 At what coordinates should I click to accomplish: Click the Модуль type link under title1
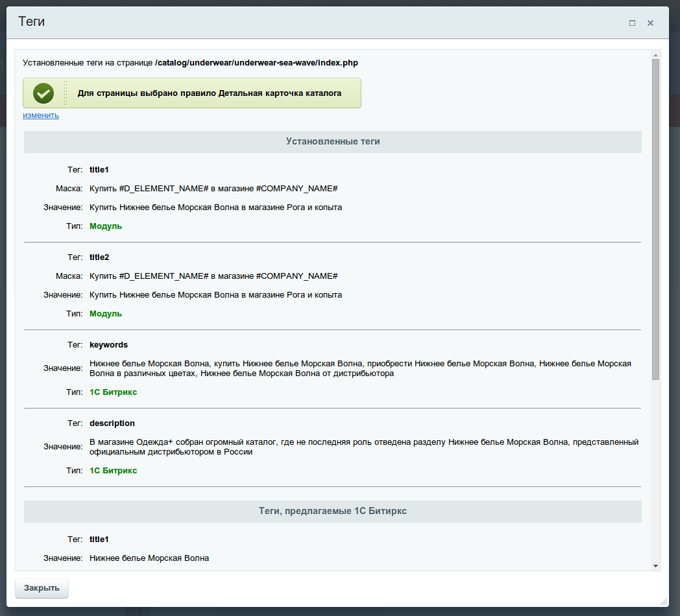click(105, 226)
